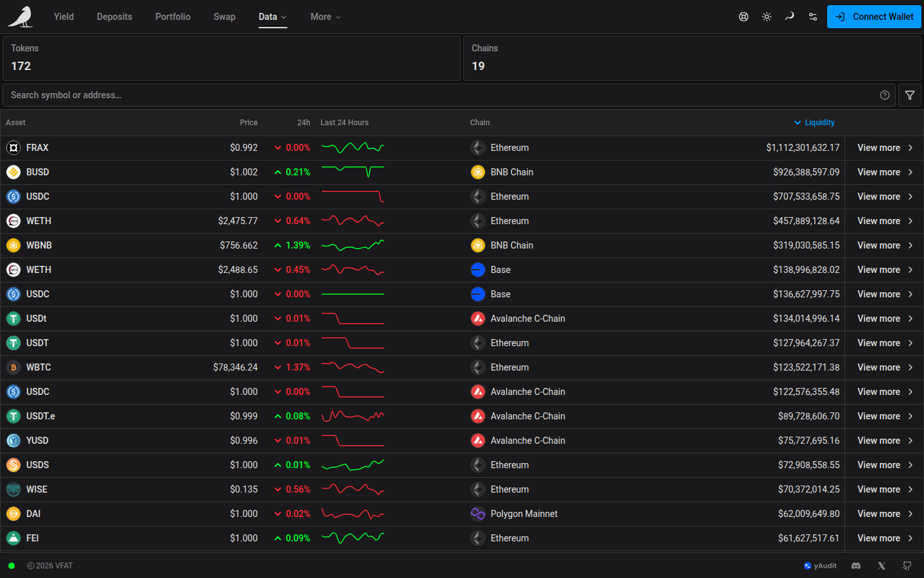Go to the Yield tab
Screen dimensions: 924x578
pyautogui.click(x=64, y=17)
